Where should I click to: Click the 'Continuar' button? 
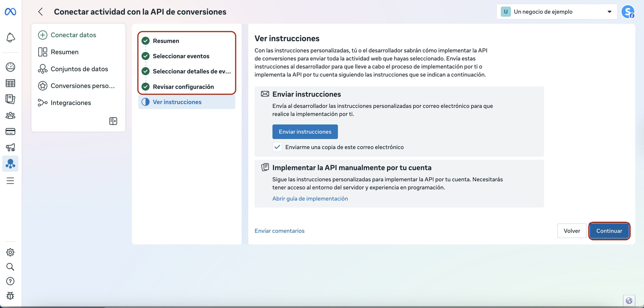tap(609, 231)
